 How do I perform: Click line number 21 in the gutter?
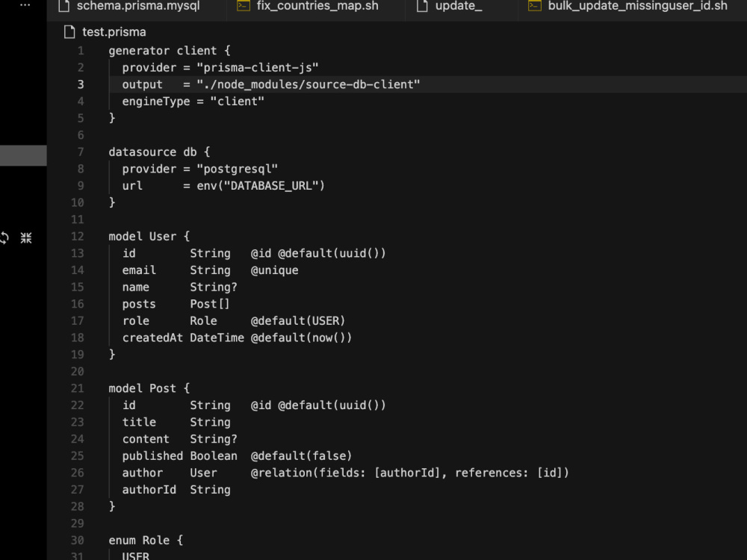pyautogui.click(x=77, y=388)
